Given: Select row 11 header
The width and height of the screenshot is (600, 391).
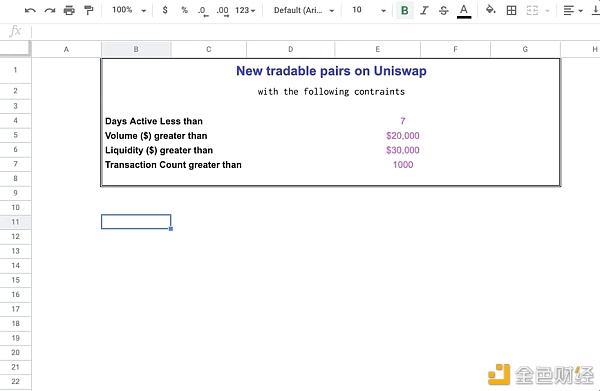Looking at the screenshot, I should 15,222.
